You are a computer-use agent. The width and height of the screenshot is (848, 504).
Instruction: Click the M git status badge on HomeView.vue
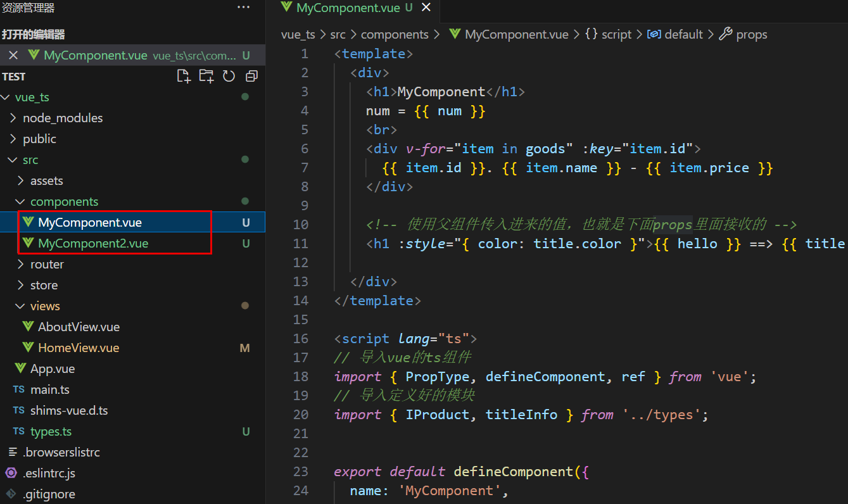tap(244, 348)
